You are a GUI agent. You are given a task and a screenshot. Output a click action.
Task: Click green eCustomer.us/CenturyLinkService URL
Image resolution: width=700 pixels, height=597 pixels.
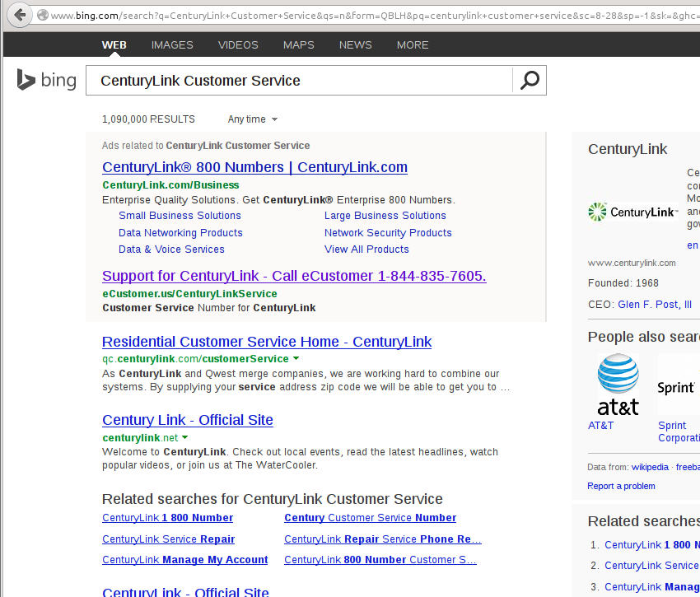(x=189, y=294)
